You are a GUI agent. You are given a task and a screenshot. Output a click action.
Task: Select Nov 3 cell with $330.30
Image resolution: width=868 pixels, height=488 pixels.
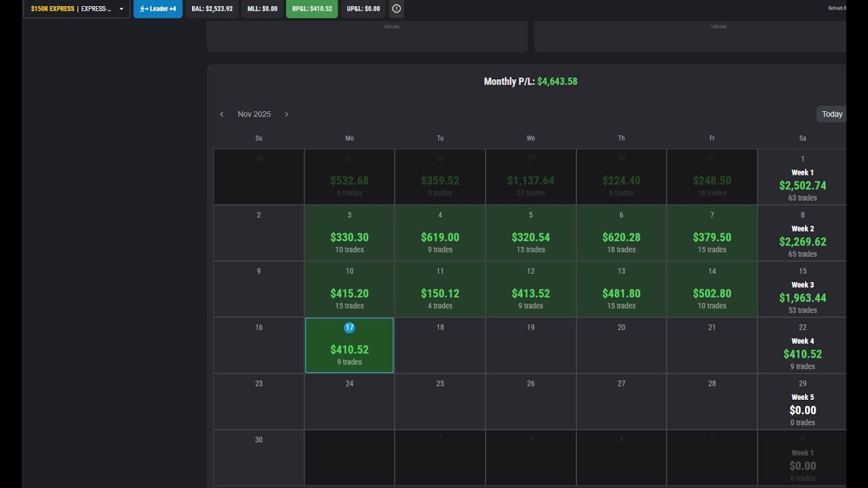pyautogui.click(x=349, y=233)
